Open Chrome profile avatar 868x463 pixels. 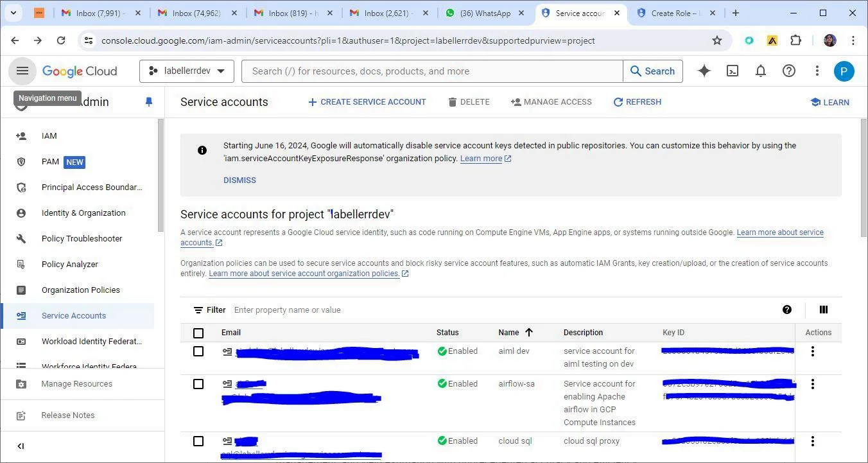(x=830, y=40)
